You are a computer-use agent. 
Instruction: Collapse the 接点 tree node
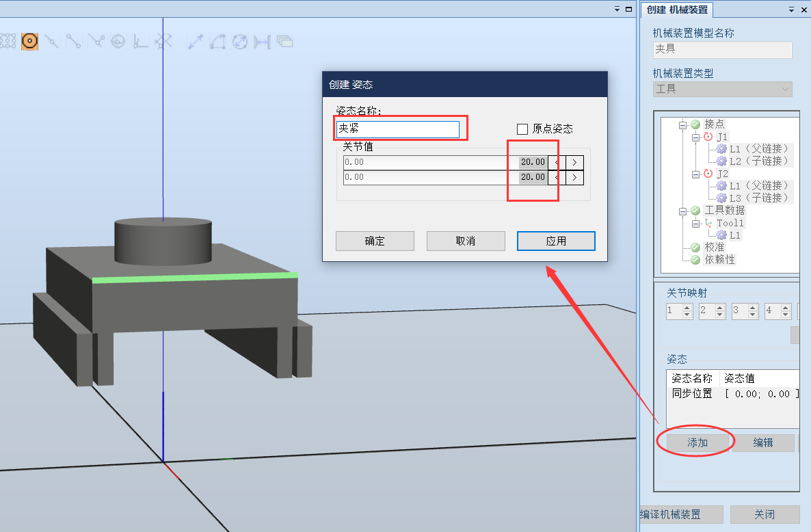(682, 125)
